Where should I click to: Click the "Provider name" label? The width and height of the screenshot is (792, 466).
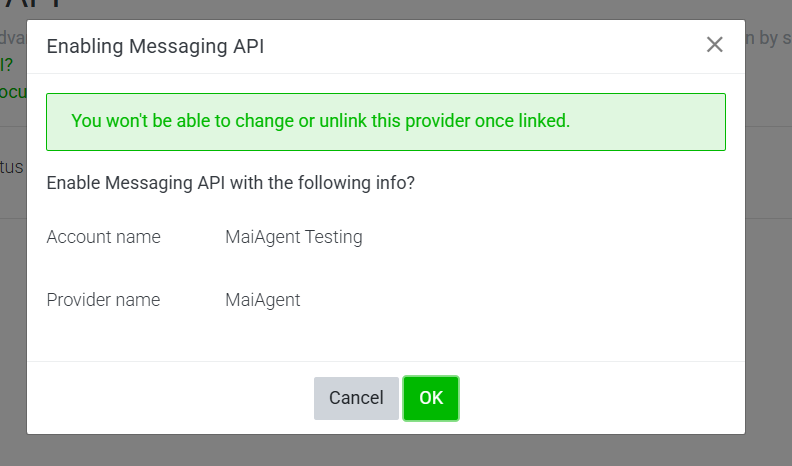104,299
